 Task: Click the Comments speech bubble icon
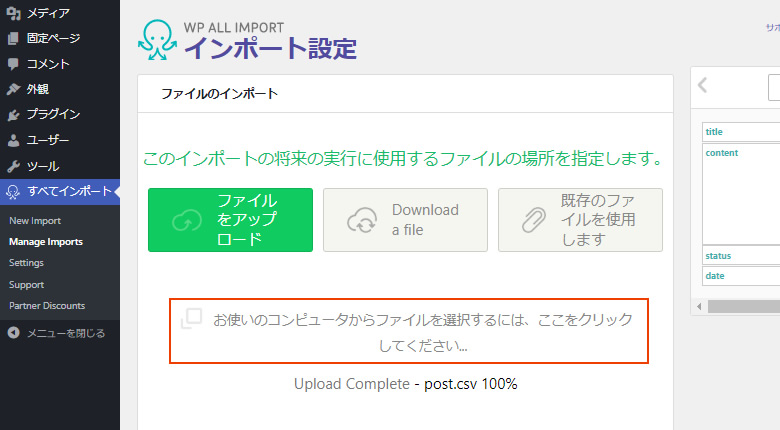pyautogui.click(x=13, y=64)
